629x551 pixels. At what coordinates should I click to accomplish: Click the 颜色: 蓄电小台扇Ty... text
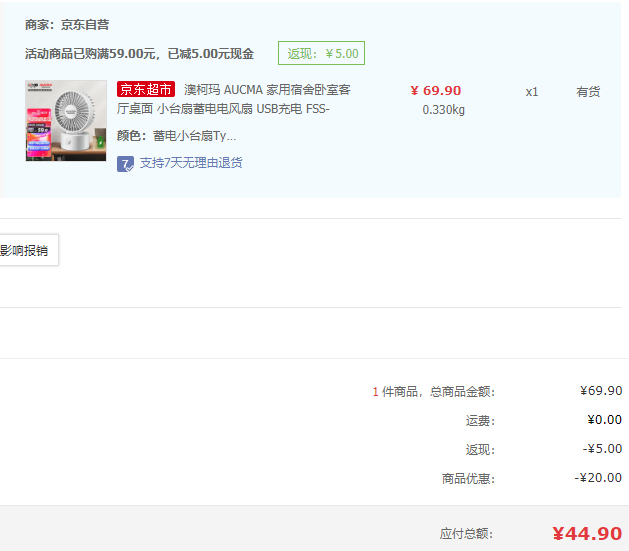[x=177, y=136]
